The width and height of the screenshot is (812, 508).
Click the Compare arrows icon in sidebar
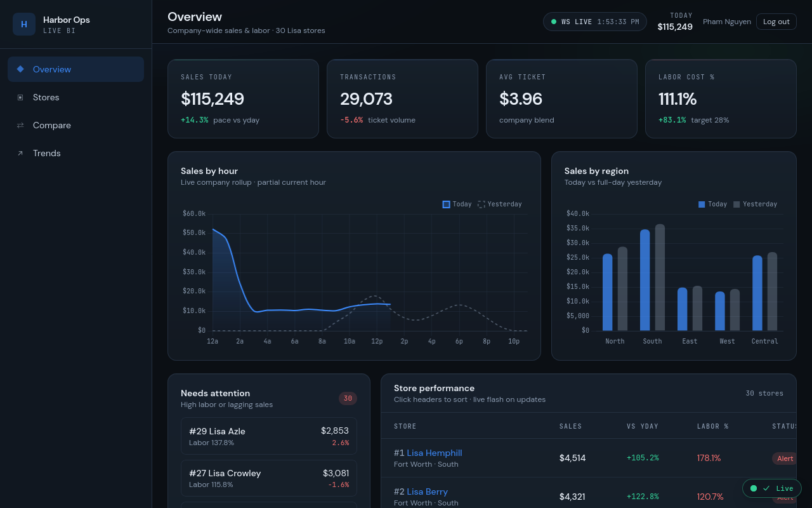(x=20, y=125)
